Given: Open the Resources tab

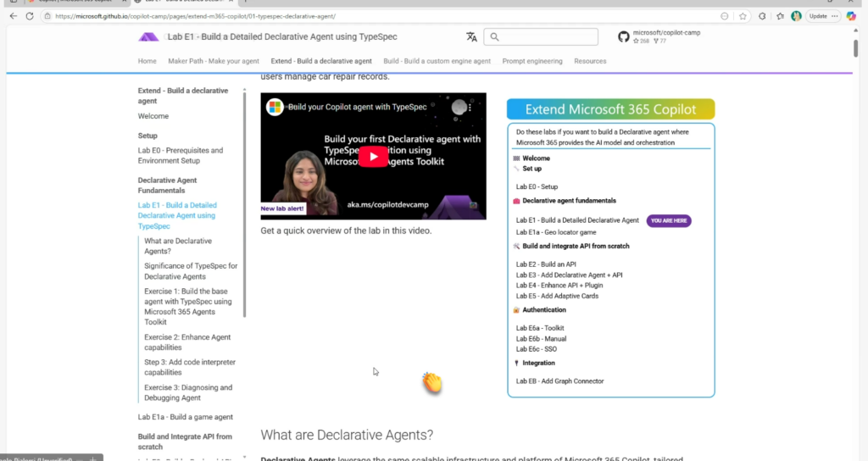Looking at the screenshot, I should 590,61.
